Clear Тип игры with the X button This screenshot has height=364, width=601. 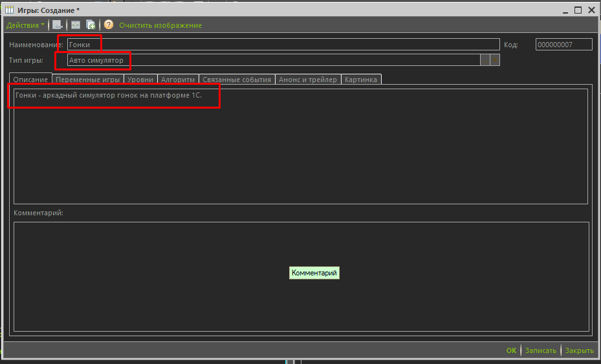pyautogui.click(x=495, y=60)
